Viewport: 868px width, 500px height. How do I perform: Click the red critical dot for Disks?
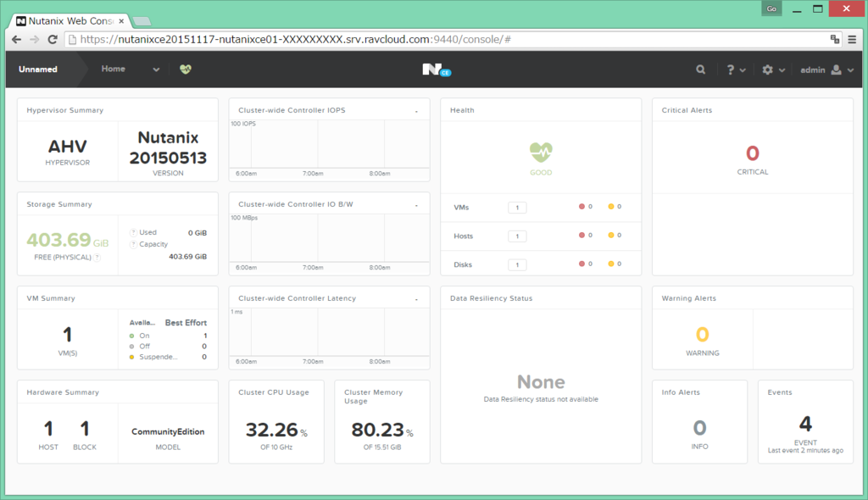(581, 264)
